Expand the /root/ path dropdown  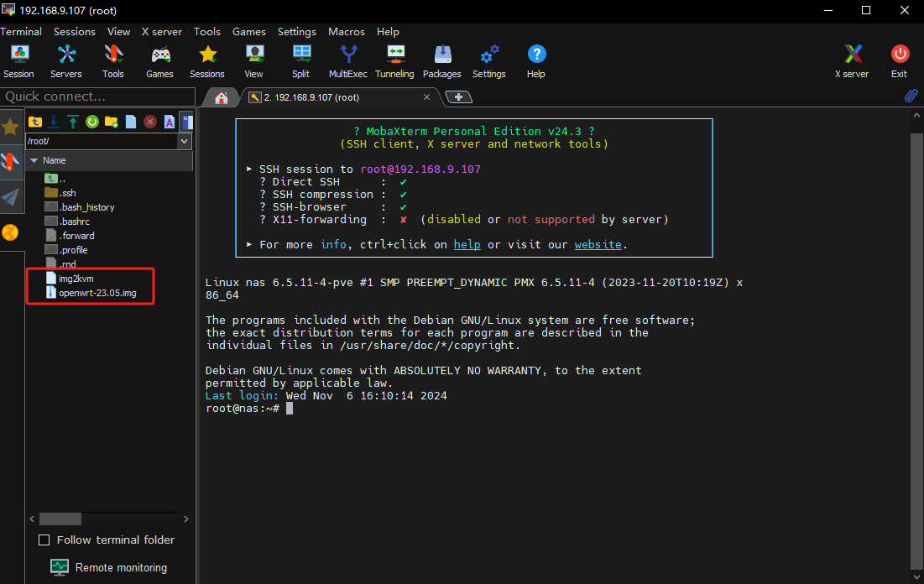[x=185, y=141]
